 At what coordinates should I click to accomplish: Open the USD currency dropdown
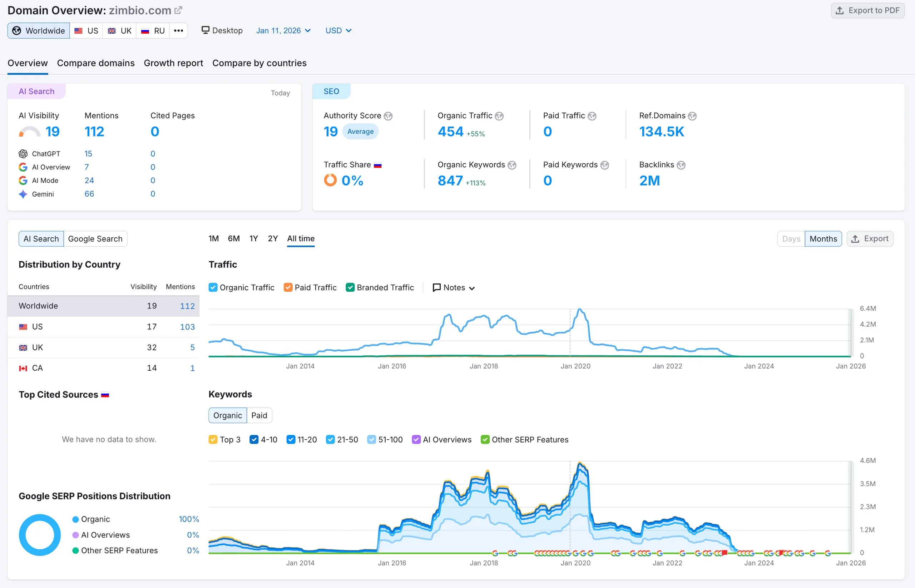[x=338, y=30]
